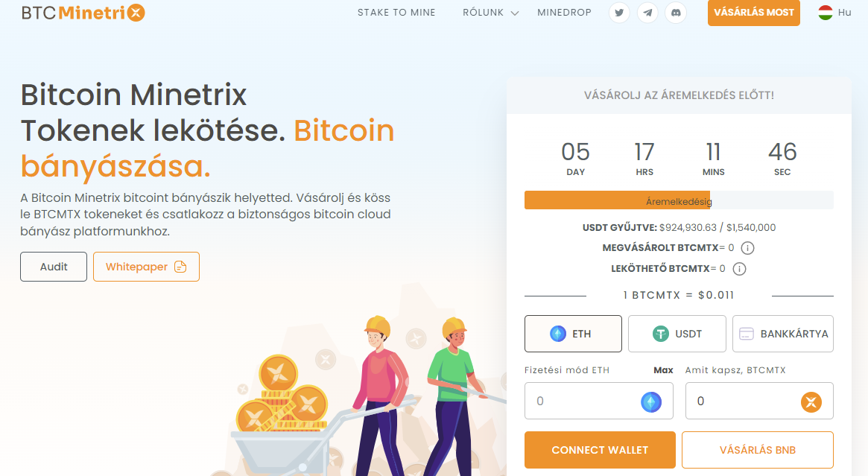Click the info icon beside Megvásárolt BTCMTX

(747, 248)
